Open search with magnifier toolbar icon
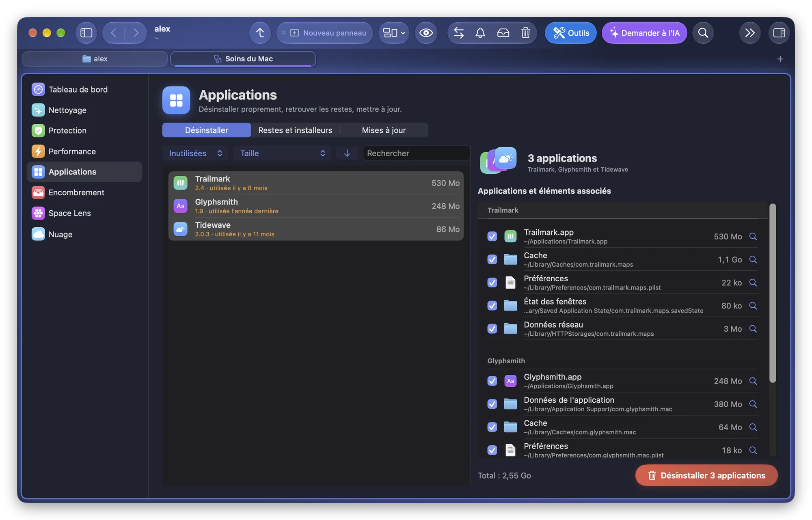The image size is (812, 520). pyautogui.click(x=703, y=33)
